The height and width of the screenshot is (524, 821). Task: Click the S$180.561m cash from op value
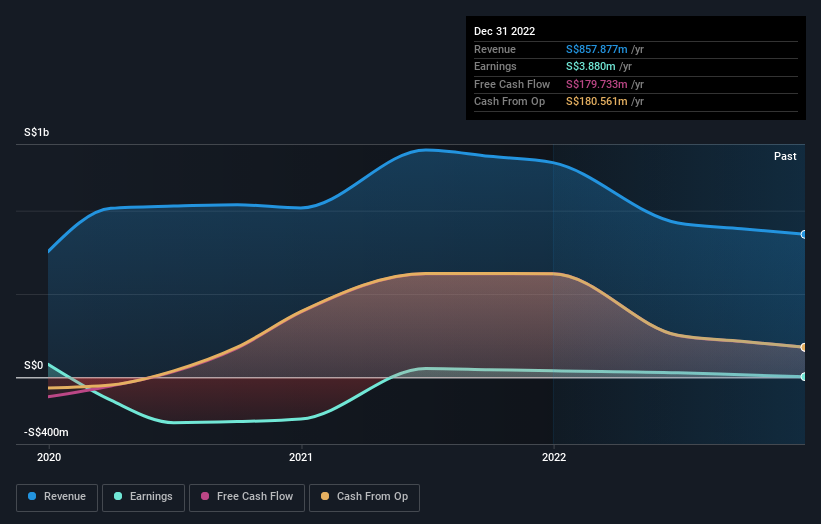596,102
